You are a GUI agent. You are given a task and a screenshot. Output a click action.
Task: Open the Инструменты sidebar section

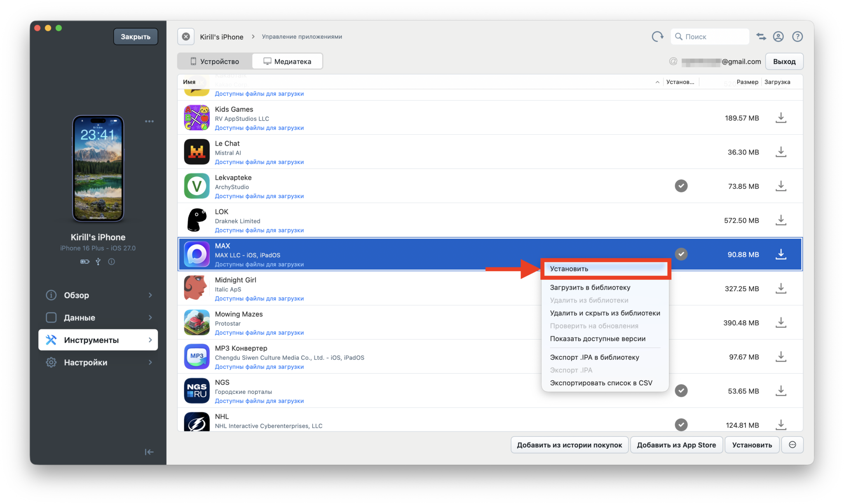pos(98,340)
